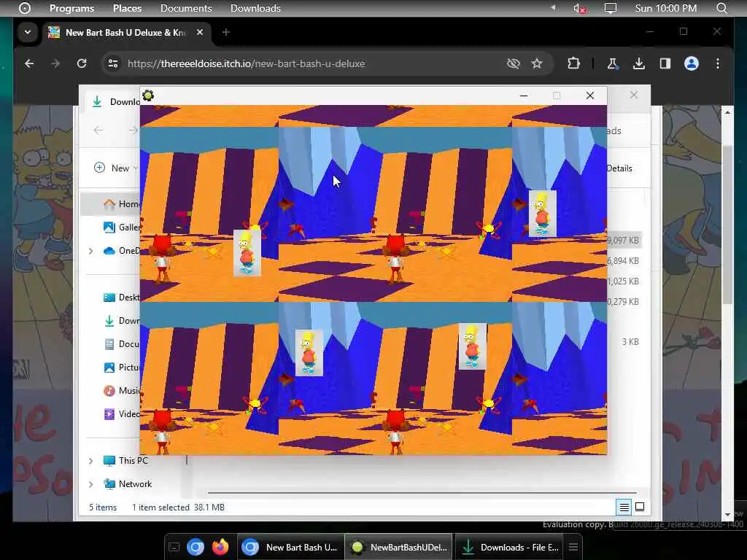This screenshot has height=560, width=747.
Task: Click the browser address bar URL
Action: (x=247, y=63)
